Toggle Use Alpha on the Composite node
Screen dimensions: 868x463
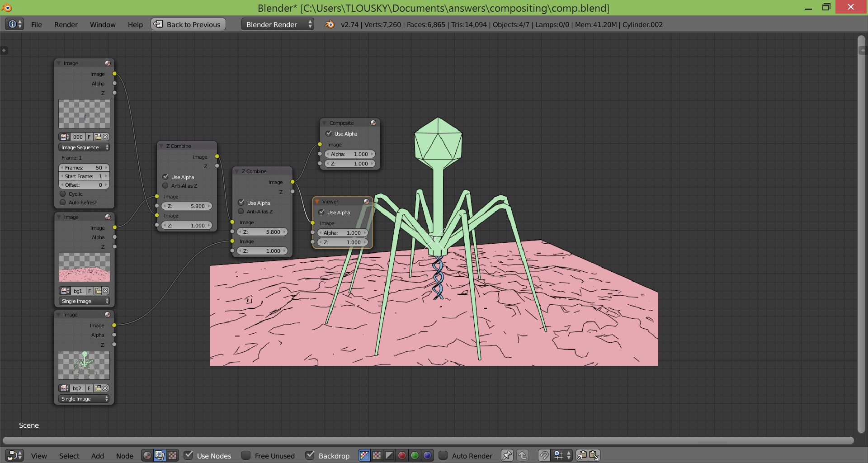(x=329, y=133)
